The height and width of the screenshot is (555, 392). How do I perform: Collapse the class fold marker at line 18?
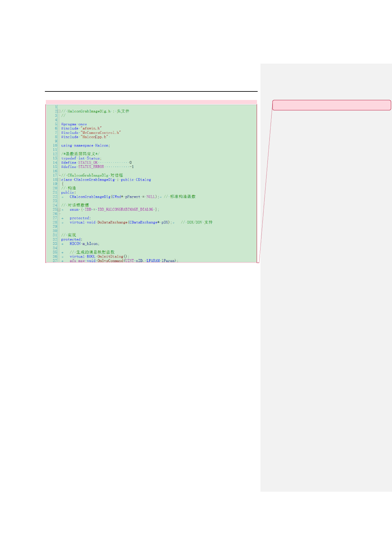pyautogui.click(x=59, y=180)
